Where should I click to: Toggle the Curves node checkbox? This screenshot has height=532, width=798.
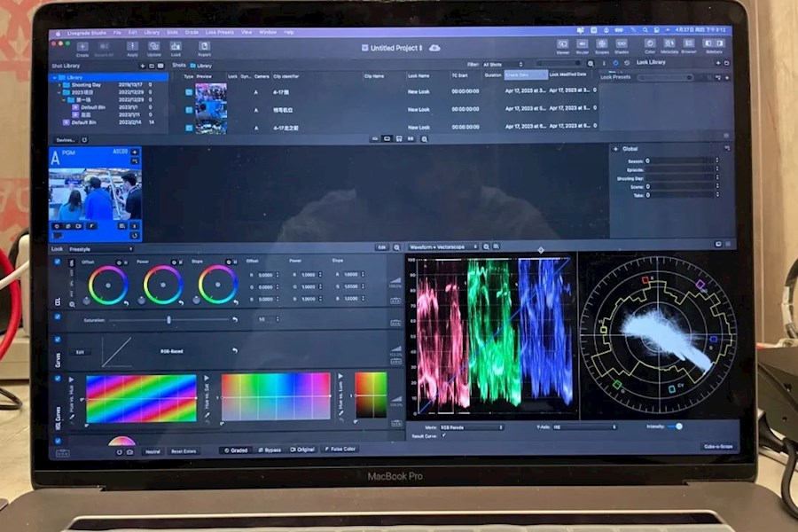pos(58,340)
